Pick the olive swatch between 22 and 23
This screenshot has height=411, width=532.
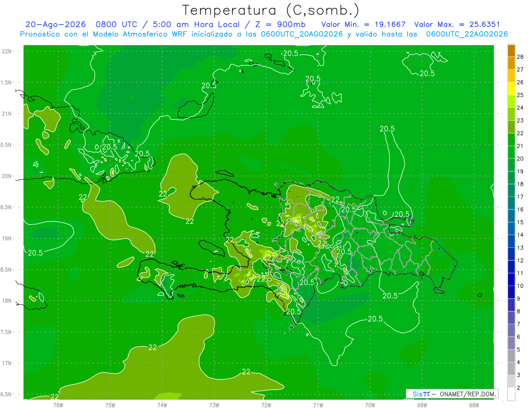(511, 127)
